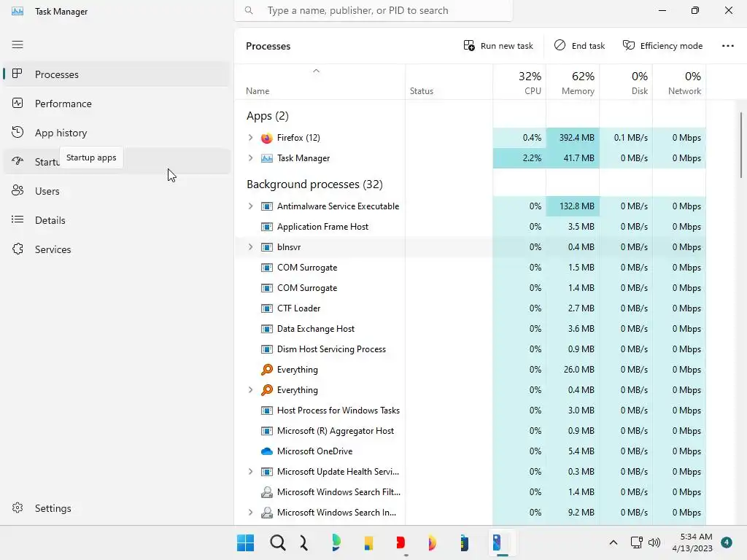747x560 pixels.
Task: Click icon of Everything row using 26.0 MB
Action: pyautogui.click(x=267, y=370)
